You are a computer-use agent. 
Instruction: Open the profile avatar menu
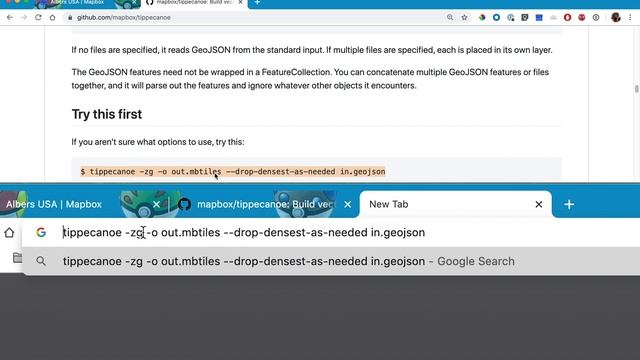tap(616, 17)
